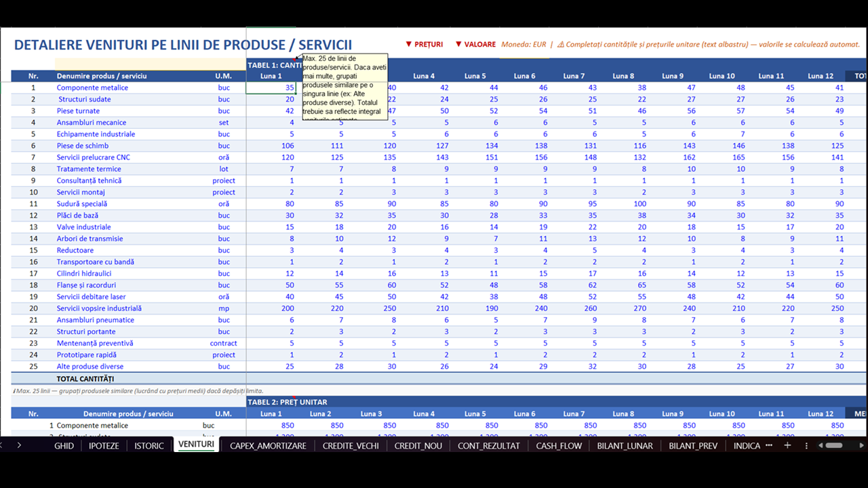Click unit 'mp' for Servicii vopsire industrială
868x488 pixels.
pyautogui.click(x=223, y=308)
